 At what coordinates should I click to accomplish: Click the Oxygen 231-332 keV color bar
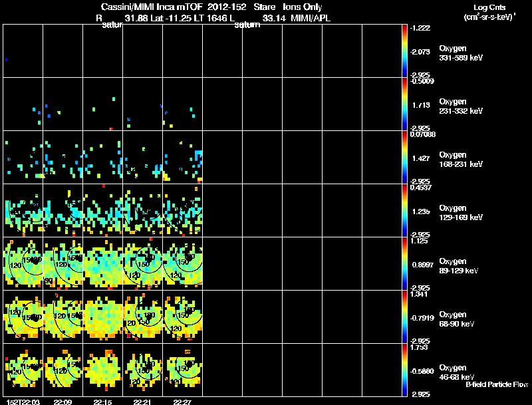[x=404, y=104]
